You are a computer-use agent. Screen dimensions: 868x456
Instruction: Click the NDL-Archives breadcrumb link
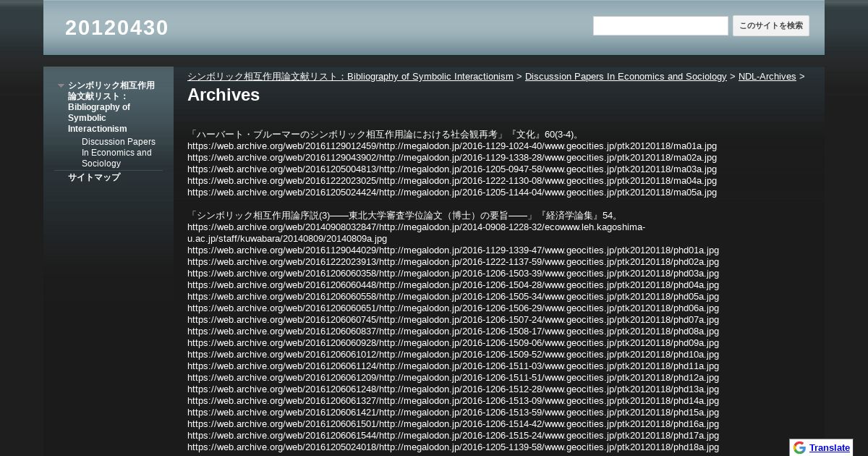tap(767, 77)
